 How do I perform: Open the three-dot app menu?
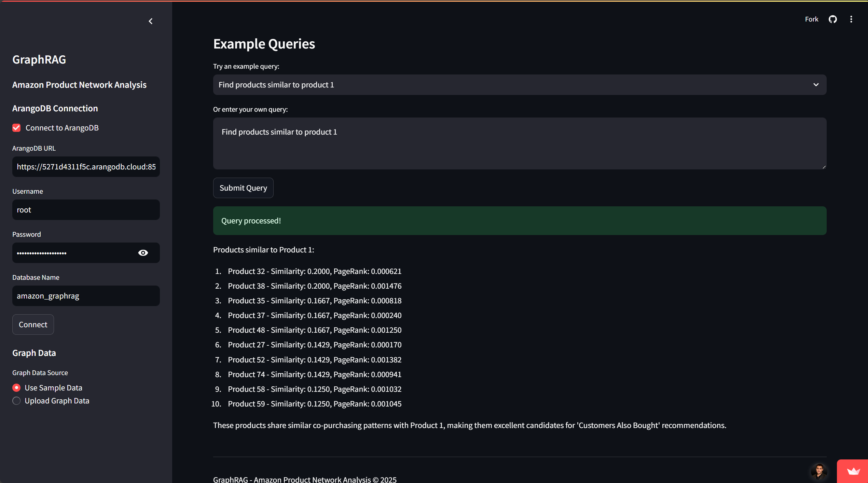(851, 19)
